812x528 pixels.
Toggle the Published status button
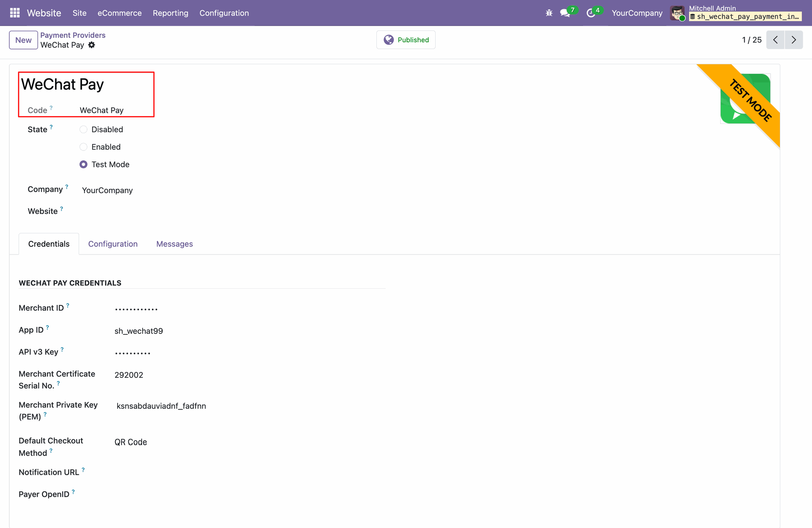[406, 40]
